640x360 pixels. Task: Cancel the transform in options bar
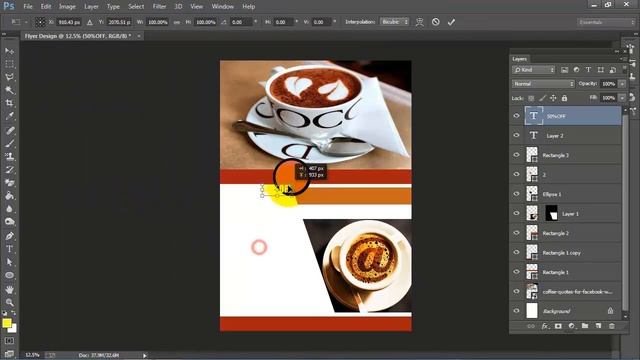click(436, 22)
